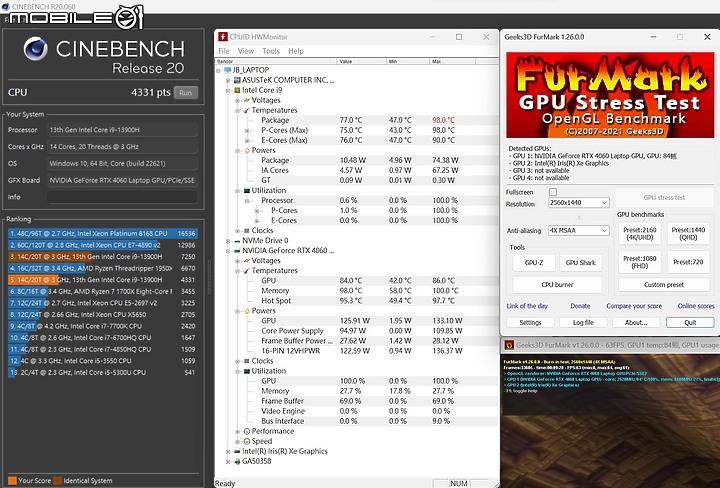
Task: Expand the Voltages node under Intel Core i9
Action: pos(238,100)
